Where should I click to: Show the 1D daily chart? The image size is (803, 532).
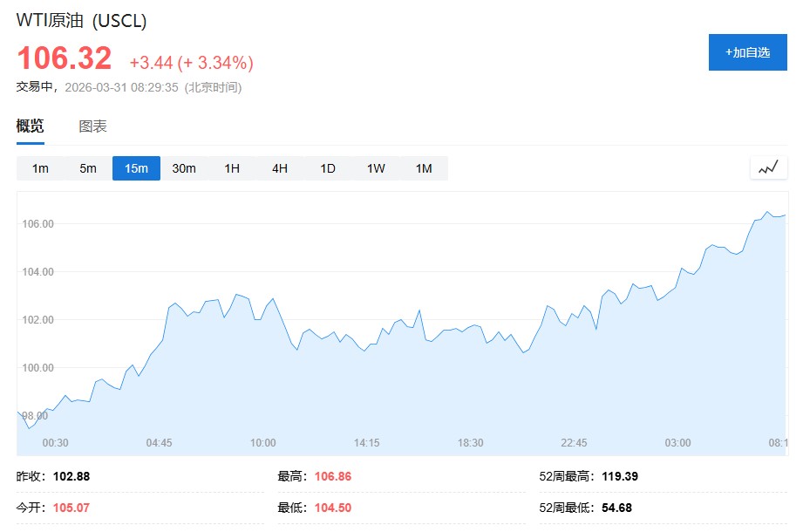click(x=328, y=168)
